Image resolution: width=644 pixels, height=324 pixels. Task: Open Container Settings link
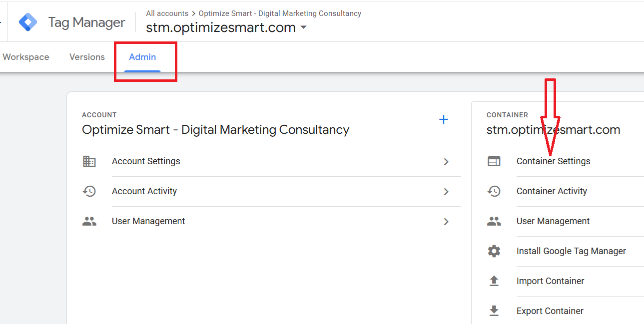pos(553,161)
